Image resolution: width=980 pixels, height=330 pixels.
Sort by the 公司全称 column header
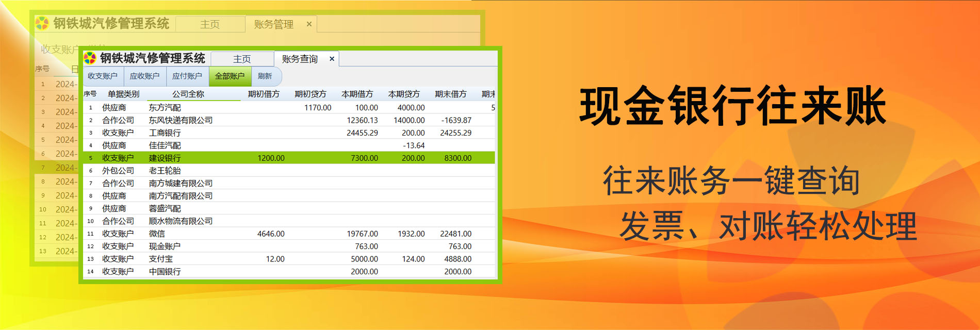tap(188, 94)
